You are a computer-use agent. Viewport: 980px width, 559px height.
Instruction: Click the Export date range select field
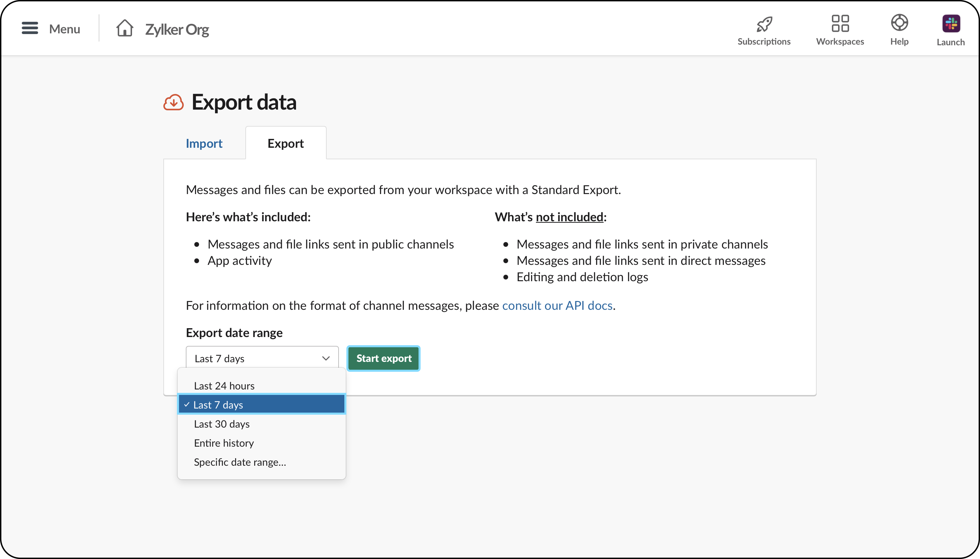253,358
